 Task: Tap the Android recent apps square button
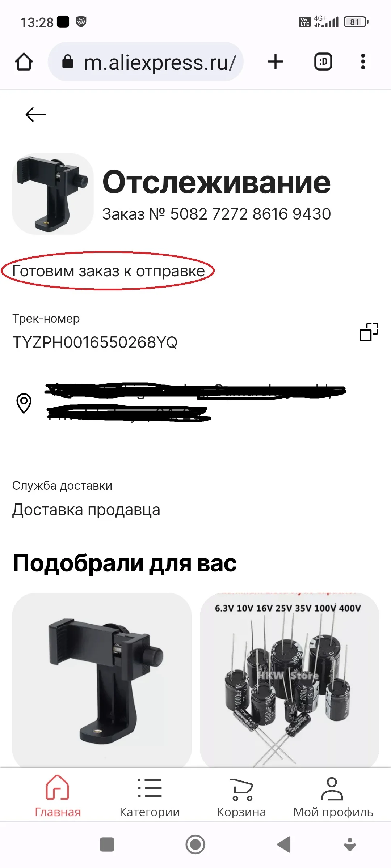(x=107, y=845)
